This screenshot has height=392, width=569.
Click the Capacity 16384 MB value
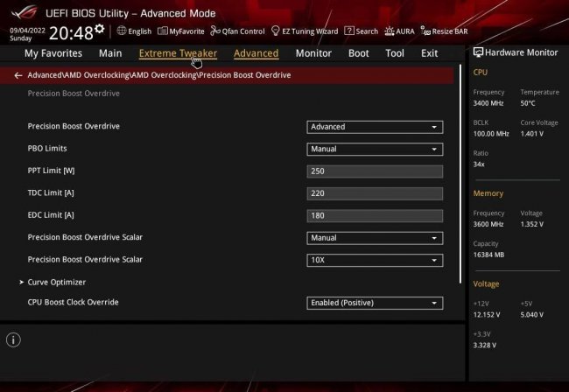[x=488, y=255]
